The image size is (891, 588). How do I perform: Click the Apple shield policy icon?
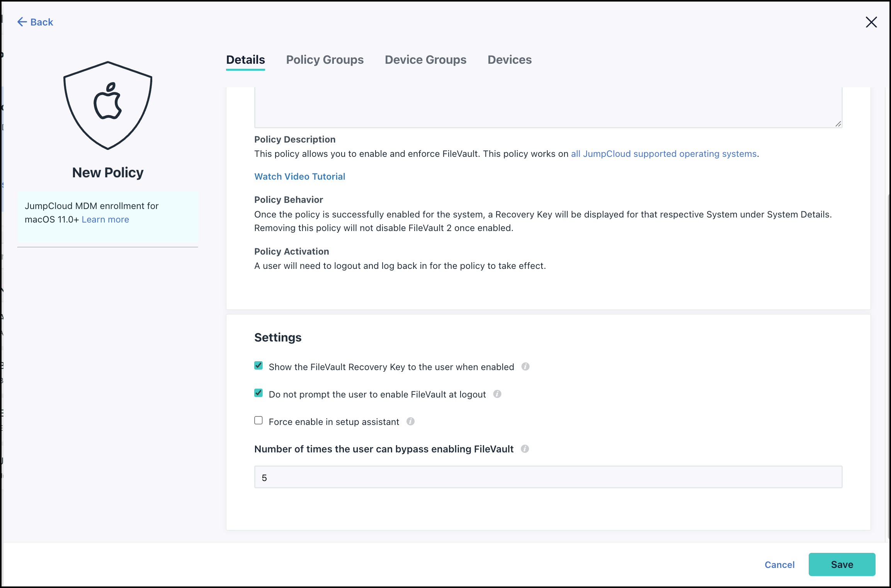click(108, 105)
